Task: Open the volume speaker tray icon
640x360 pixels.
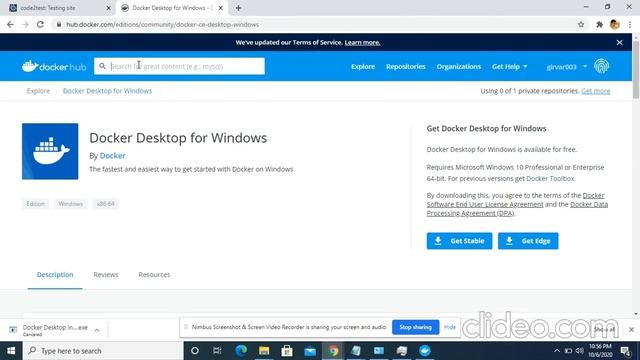Action: tap(580, 351)
